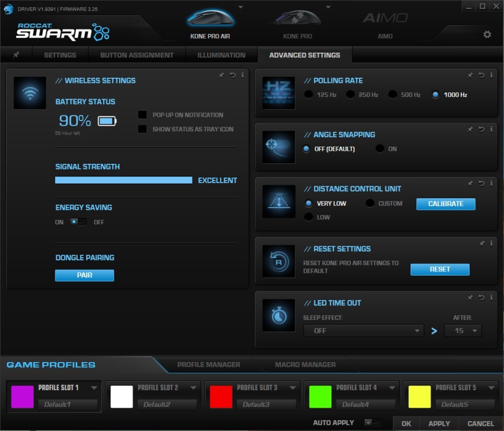This screenshot has width=504, height=431.
Task: Reset Wireless Settings with undo icon
Action: [232, 75]
